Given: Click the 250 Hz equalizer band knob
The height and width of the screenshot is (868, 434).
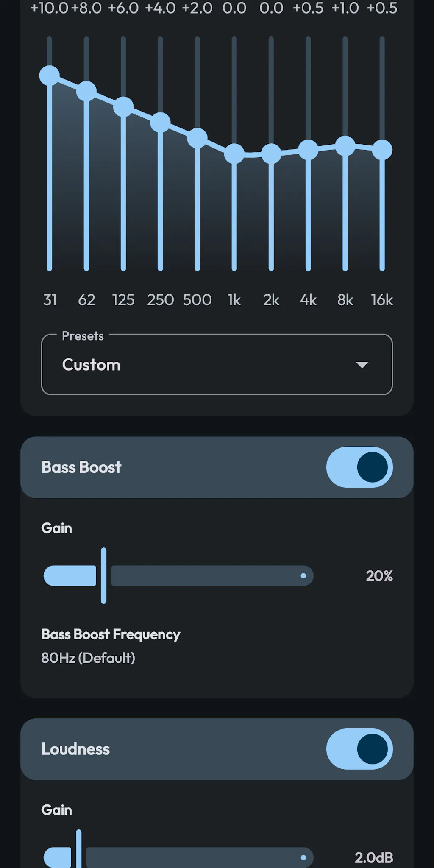Looking at the screenshot, I should pos(160,123).
